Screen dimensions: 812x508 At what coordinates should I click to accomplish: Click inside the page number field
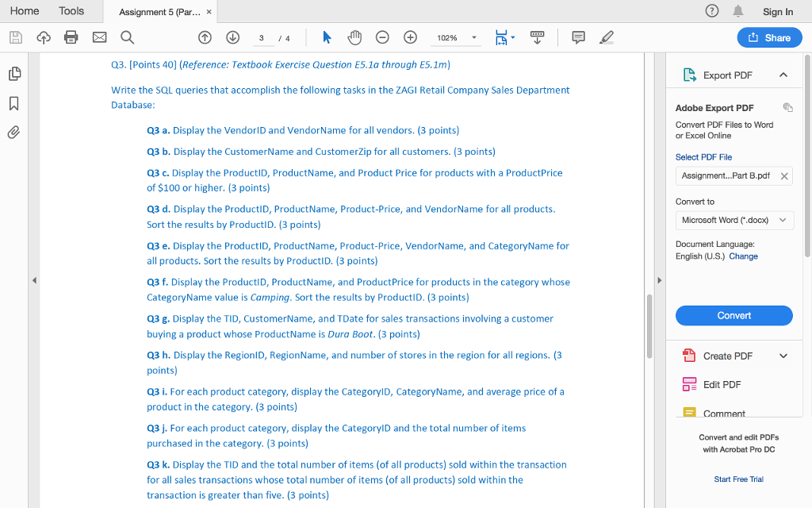click(263, 37)
